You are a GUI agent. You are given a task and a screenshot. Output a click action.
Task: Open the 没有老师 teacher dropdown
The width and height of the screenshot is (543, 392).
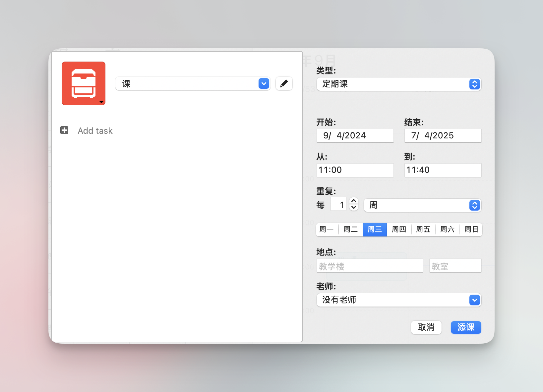(399, 300)
